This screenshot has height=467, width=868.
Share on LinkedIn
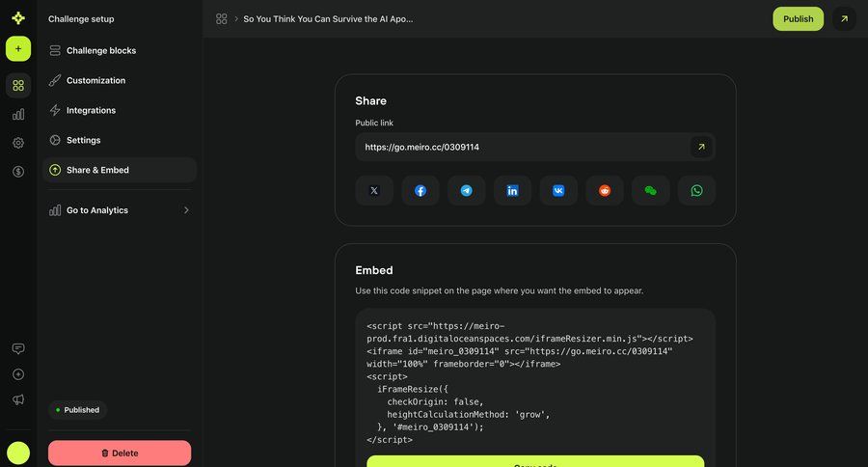(x=513, y=191)
